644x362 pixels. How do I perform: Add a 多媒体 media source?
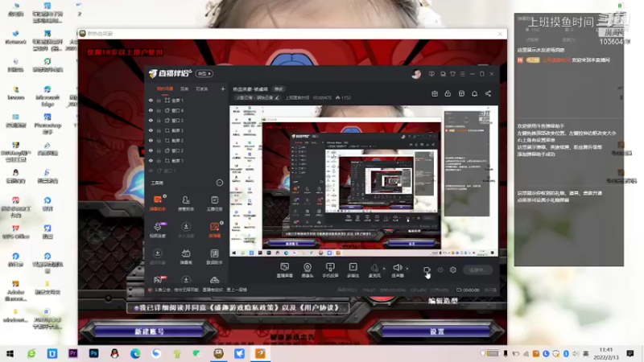(353, 270)
